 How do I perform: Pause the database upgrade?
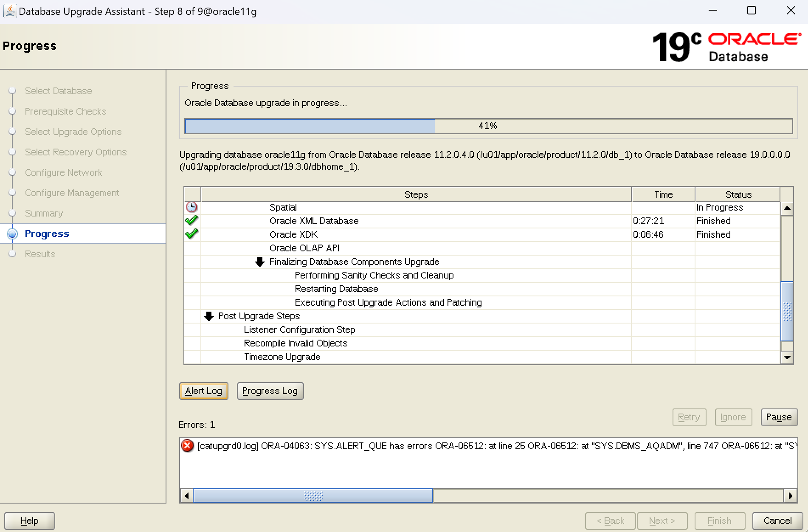coord(779,417)
